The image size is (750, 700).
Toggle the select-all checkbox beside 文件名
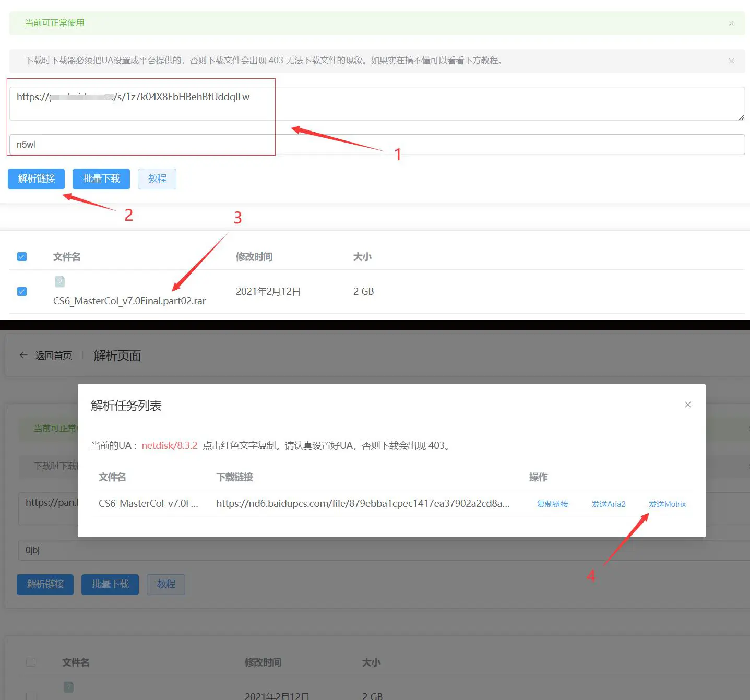click(22, 256)
